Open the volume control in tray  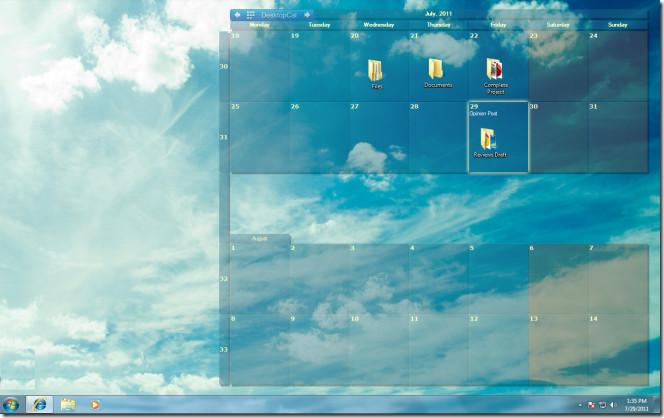tap(613, 405)
